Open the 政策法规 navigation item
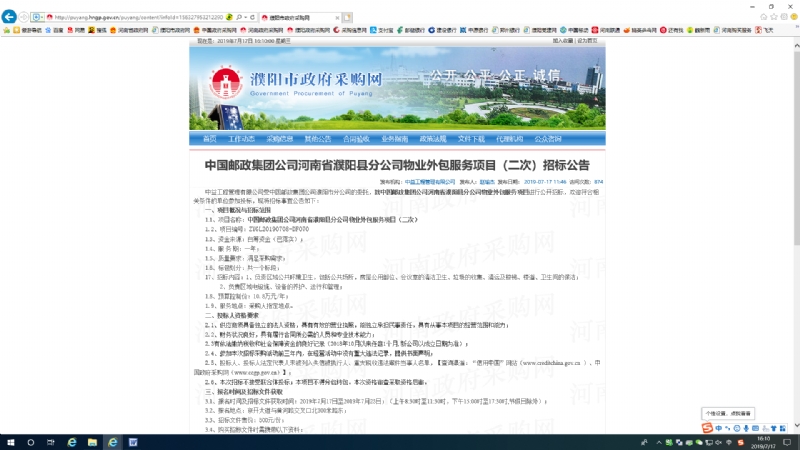800x450 pixels. point(432,139)
